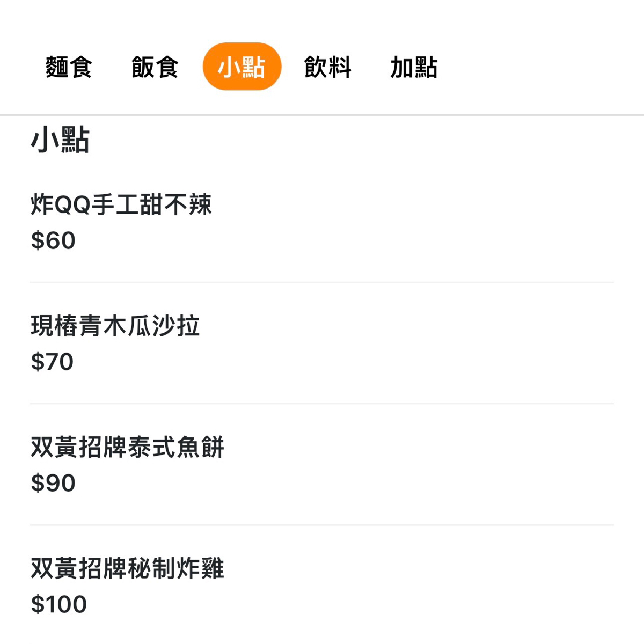Click the 小點 section heading

pyautogui.click(x=60, y=140)
